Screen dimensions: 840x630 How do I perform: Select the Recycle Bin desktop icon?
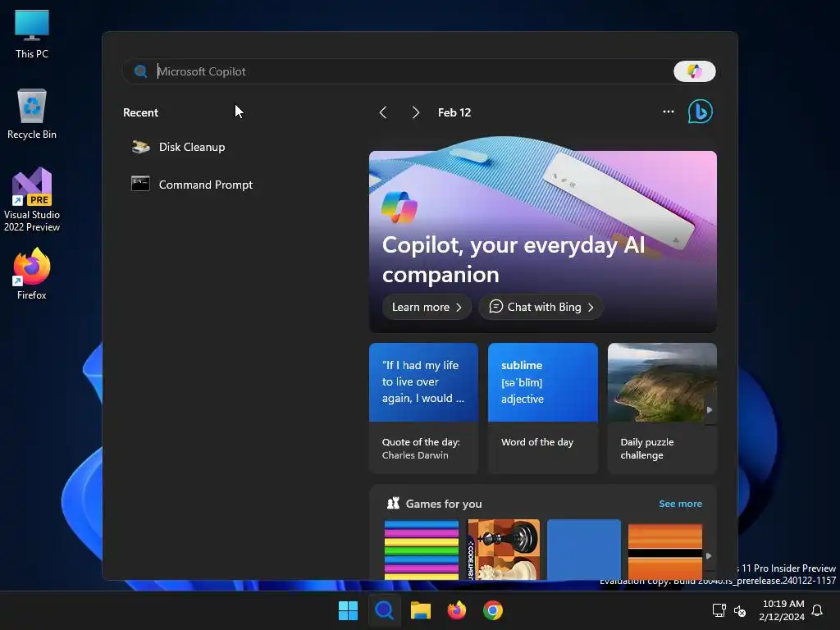coord(32,114)
